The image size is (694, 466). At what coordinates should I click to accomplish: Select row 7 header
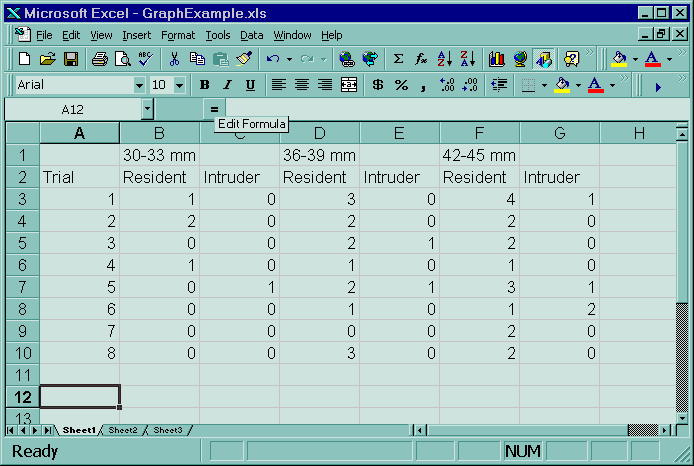(x=23, y=287)
